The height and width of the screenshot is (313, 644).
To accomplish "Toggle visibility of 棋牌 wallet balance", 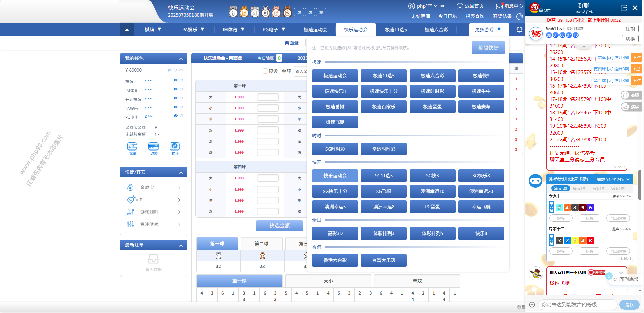I will tap(175, 80).
